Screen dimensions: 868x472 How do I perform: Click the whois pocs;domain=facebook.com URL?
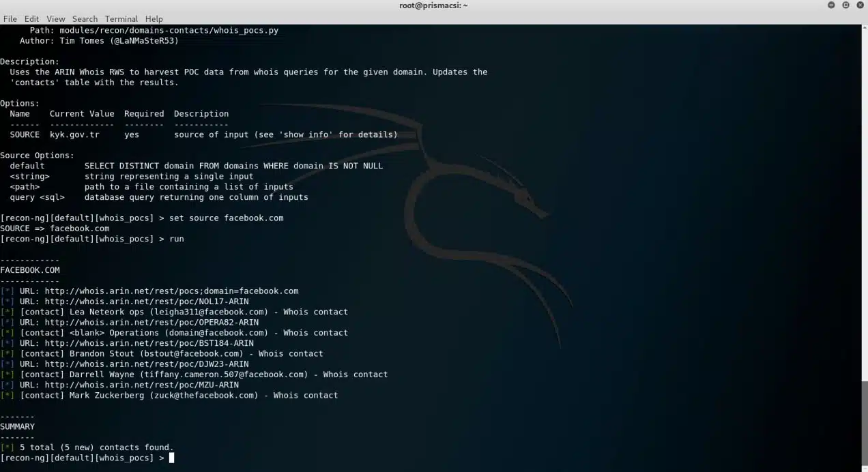point(171,291)
